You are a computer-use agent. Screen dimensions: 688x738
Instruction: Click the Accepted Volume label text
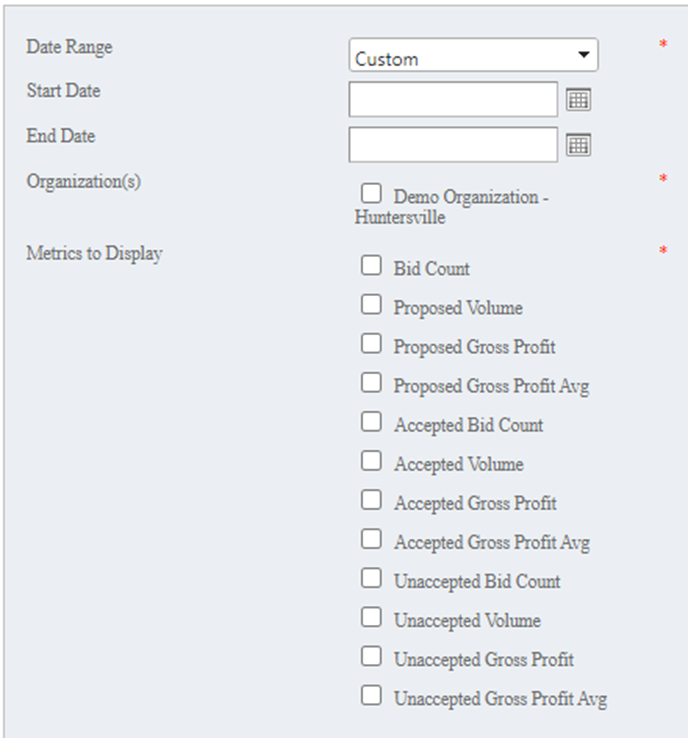(x=458, y=465)
